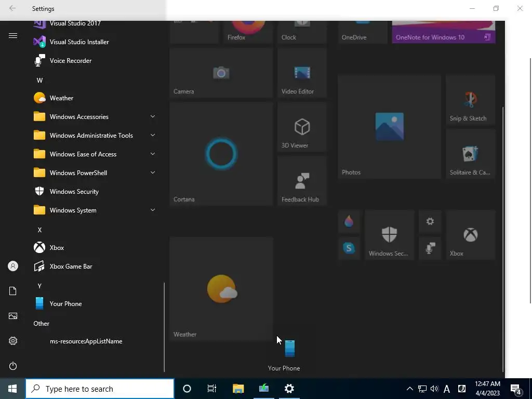Open the Xbox tile
The height and width of the screenshot is (399, 532).
(x=471, y=235)
